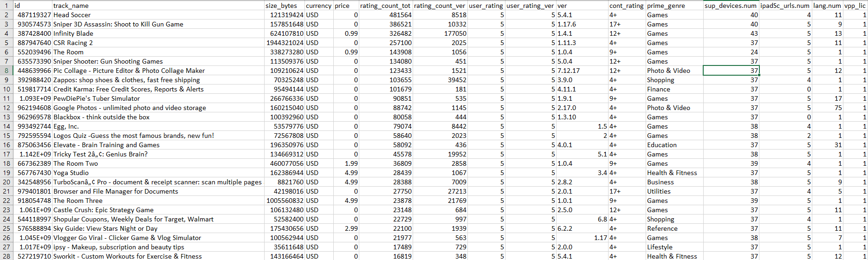Select the 'The Room Three' cell
This screenshot has height=260, width=868.
[x=158, y=201]
